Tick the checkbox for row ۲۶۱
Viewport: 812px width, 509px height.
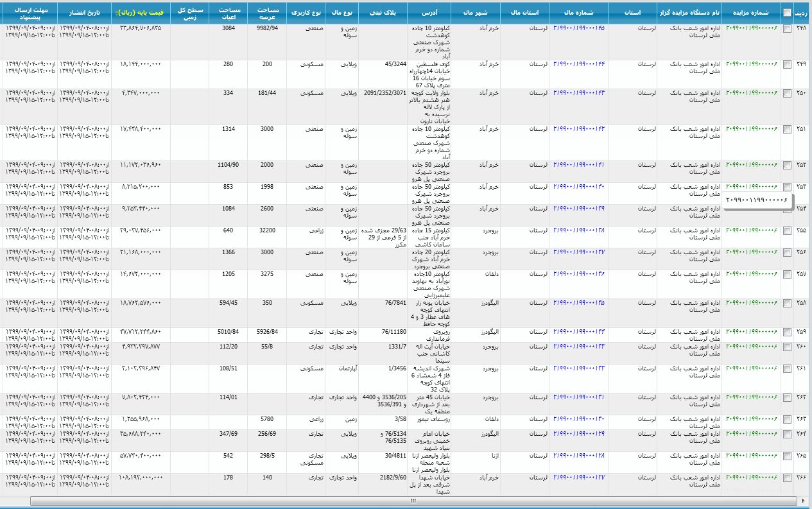(x=787, y=369)
